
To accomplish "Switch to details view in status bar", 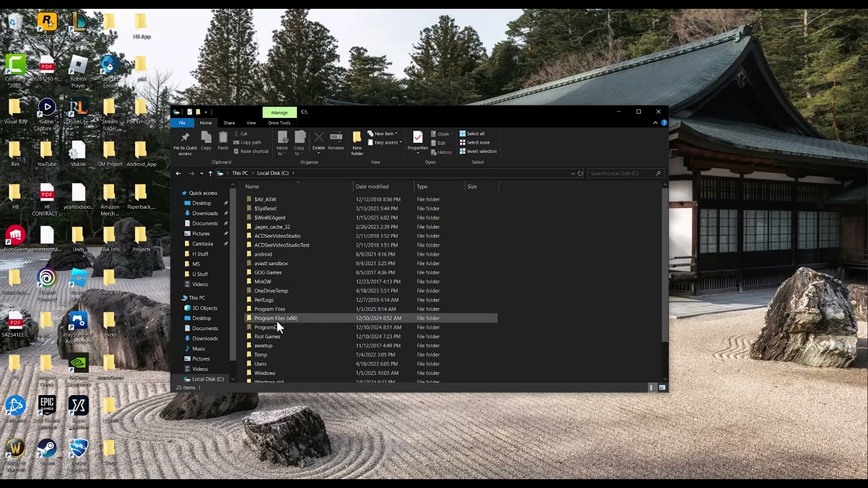I will (x=651, y=388).
